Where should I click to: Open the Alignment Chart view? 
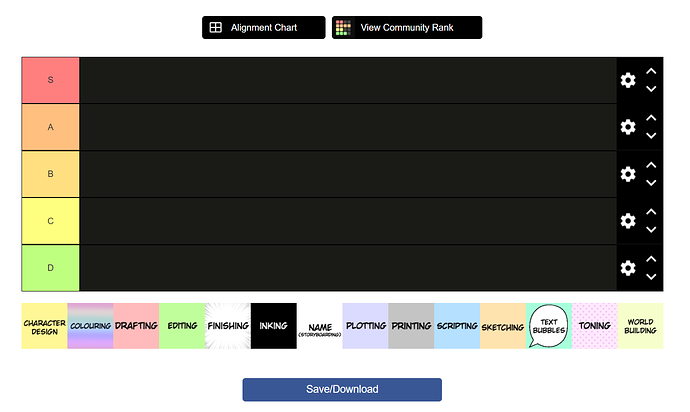(264, 28)
